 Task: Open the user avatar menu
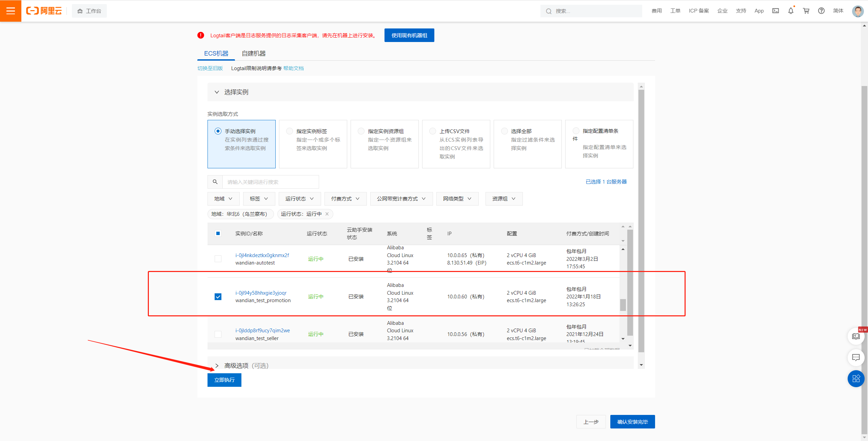click(857, 11)
